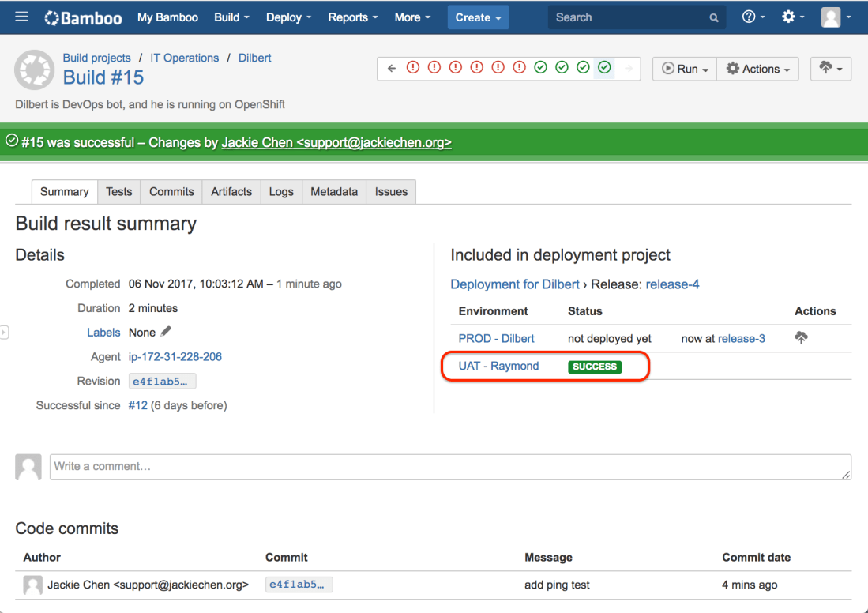Open the deployment cloud dropdown in header
The image size is (868, 613).
(830, 70)
